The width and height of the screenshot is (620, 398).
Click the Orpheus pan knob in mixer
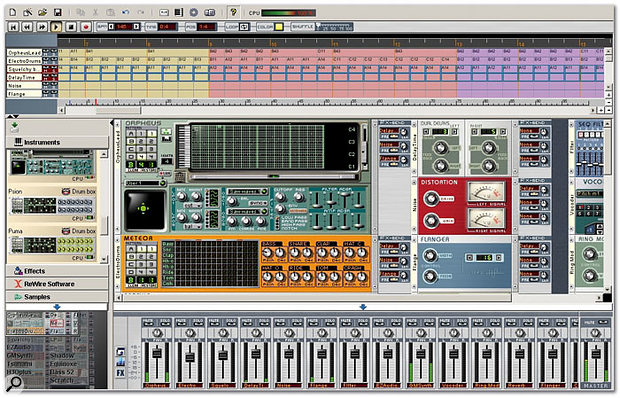pos(157,334)
